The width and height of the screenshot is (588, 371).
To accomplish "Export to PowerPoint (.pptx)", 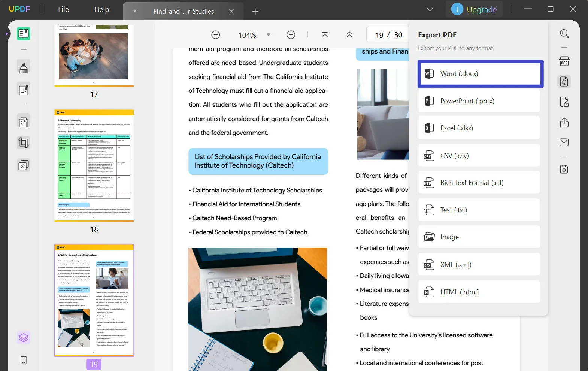I will pos(479,101).
